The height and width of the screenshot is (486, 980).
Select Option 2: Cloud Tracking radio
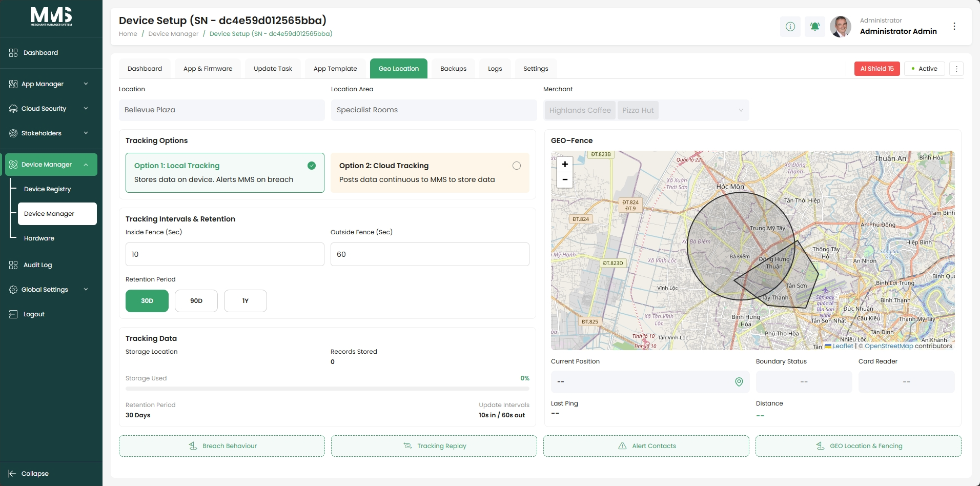click(x=517, y=166)
